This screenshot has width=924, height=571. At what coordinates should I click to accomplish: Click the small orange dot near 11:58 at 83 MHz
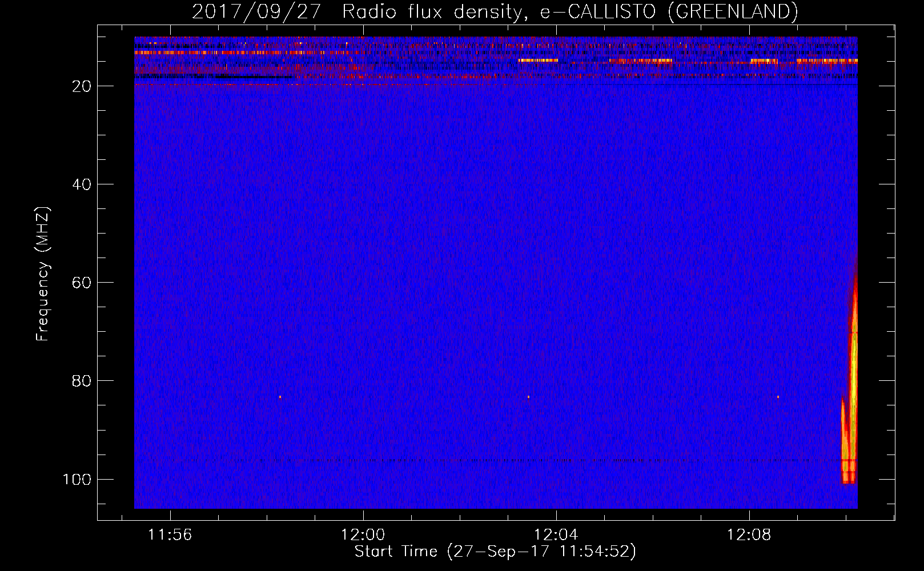click(x=280, y=397)
